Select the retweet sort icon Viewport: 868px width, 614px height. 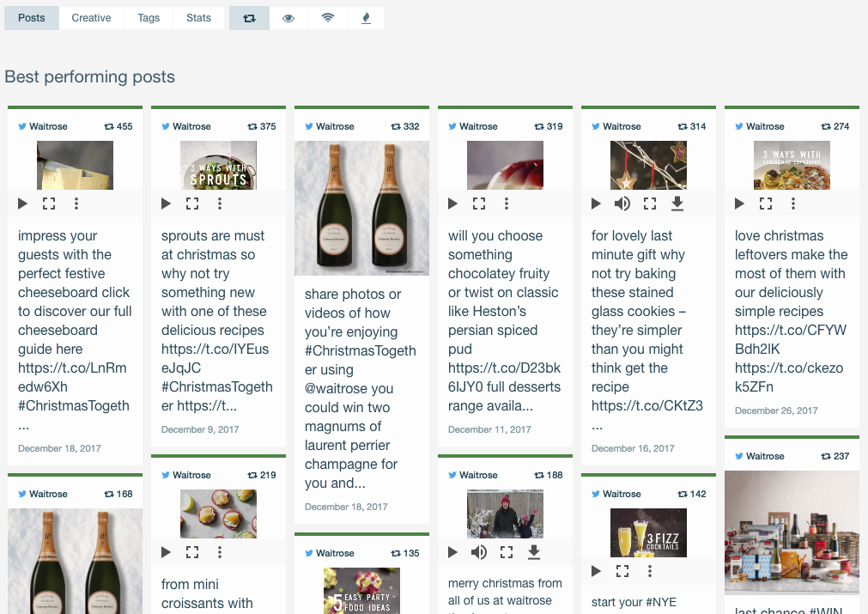[249, 18]
